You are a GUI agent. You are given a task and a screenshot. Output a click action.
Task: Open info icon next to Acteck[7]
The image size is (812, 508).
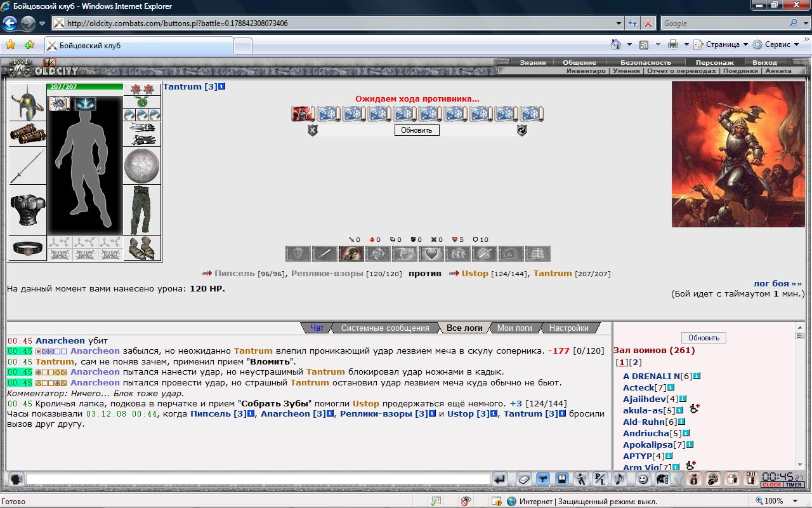[671, 387]
